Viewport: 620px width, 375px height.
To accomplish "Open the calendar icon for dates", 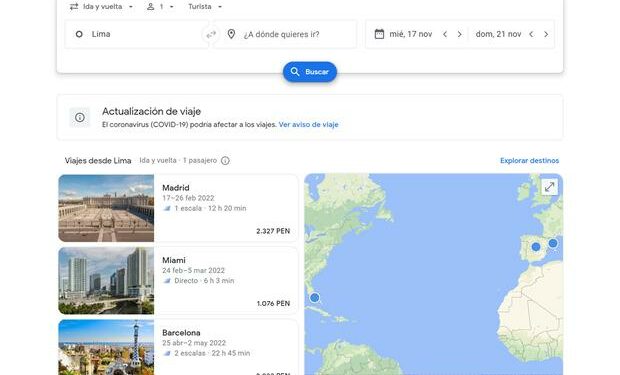I will tap(379, 34).
